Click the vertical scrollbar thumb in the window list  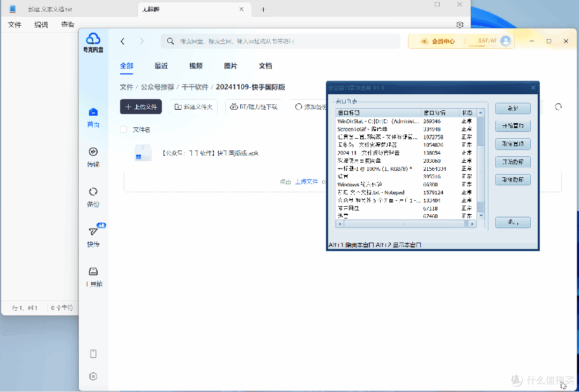pos(480,174)
